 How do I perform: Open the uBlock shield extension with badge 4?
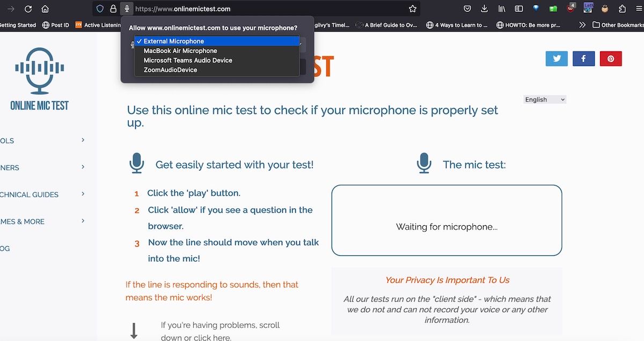click(x=570, y=8)
